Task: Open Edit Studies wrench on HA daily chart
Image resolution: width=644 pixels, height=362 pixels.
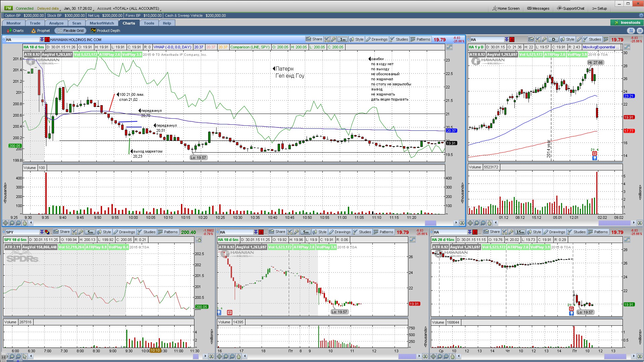Action: [x=544, y=39]
